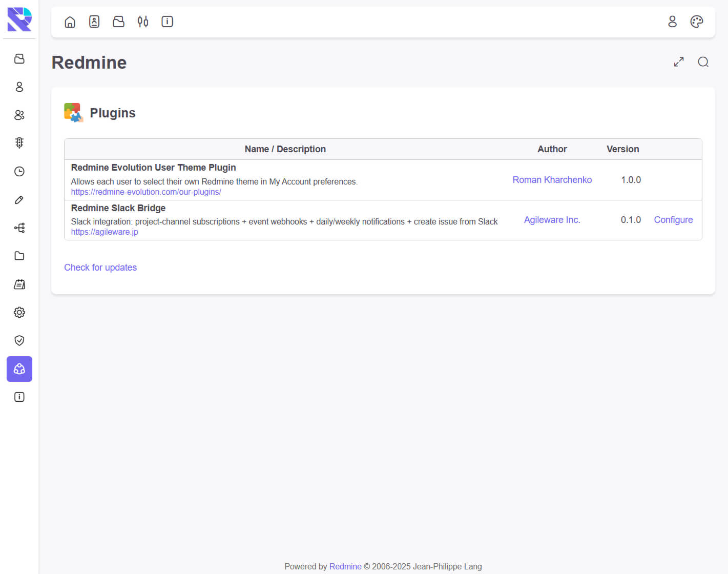The width and height of the screenshot is (728, 574).
Task: Click the pencil icon in sidebar
Action: tap(19, 200)
